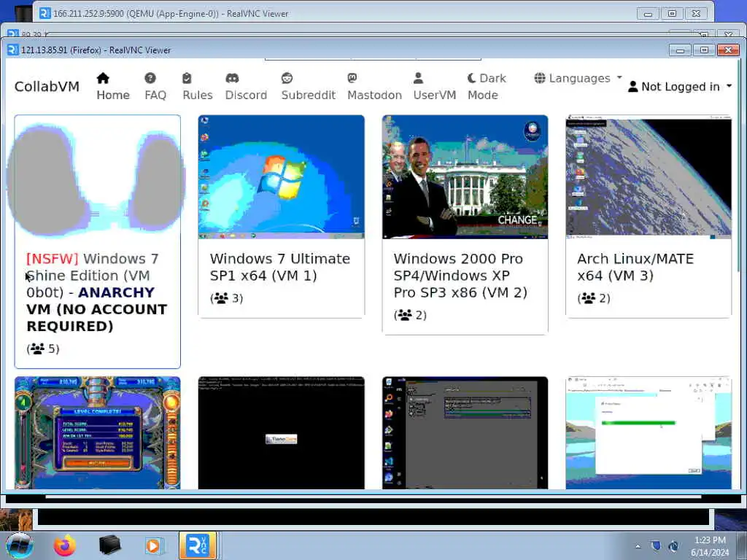Click the Windows 2000 Pro SP4/Windows XP title
Viewport: 747px width, 560px height.
460,276
